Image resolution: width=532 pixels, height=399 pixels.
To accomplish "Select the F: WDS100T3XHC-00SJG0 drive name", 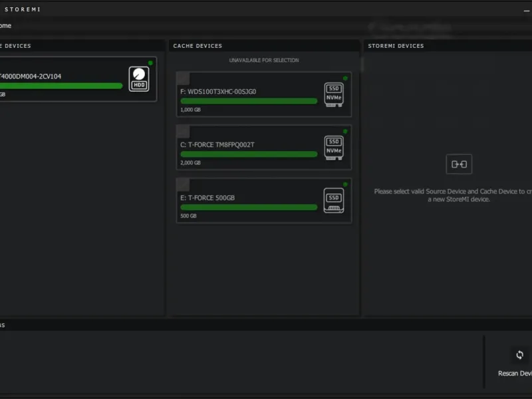I will pyautogui.click(x=218, y=92).
